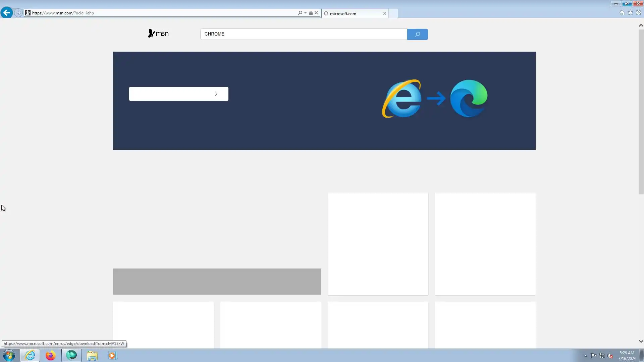Toggle the muted volume speaker icon
Screen dimensions: 644x362
coord(610,356)
